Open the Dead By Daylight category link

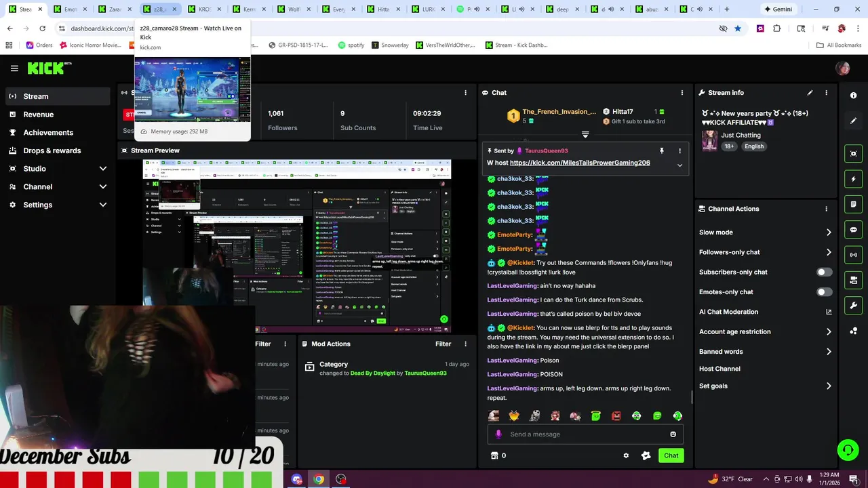tap(372, 373)
